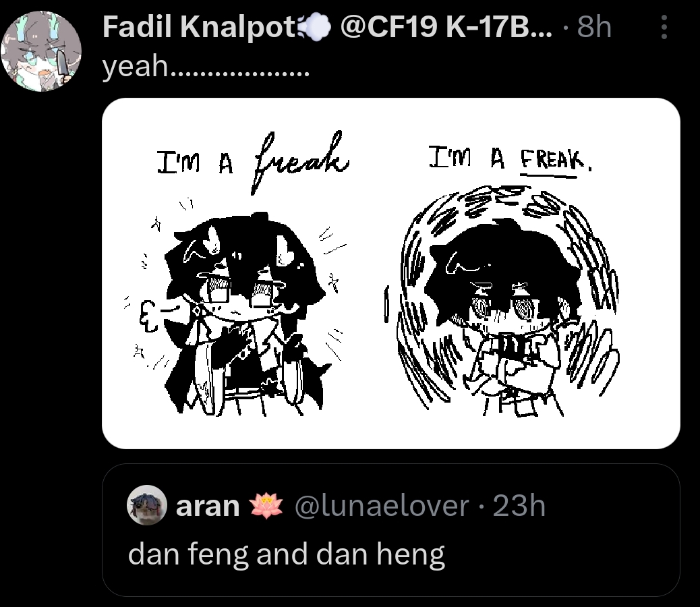Select the "yeah...." tweet text
Image resolution: width=700 pixels, height=607 pixels.
coord(206,67)
